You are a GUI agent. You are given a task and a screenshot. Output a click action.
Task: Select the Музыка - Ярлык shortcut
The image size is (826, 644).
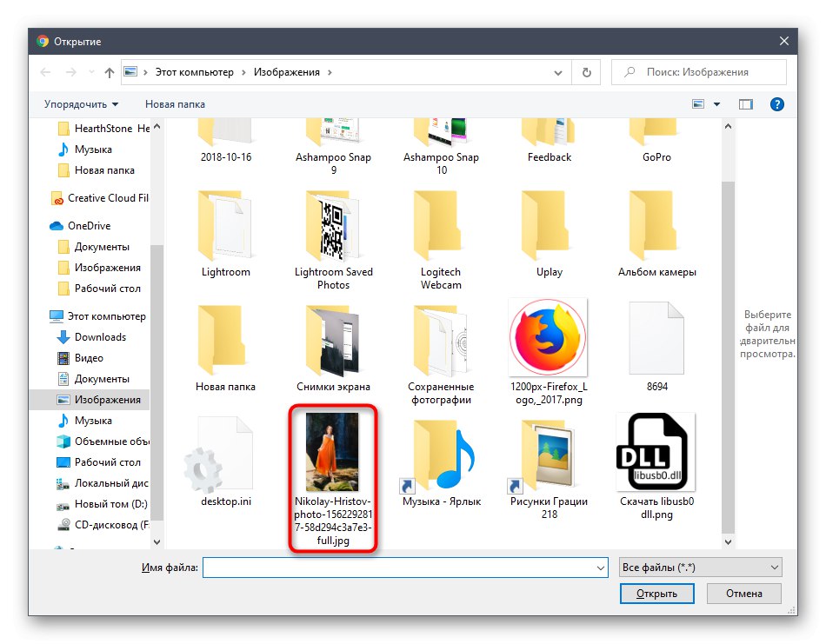pos(441,463)
